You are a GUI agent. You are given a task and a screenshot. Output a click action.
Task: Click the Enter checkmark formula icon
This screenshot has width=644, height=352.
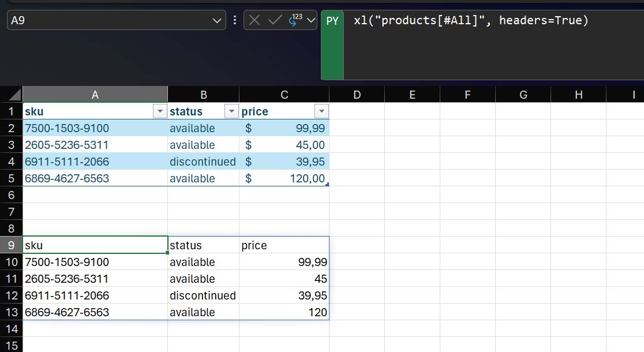tap(275, 20)
